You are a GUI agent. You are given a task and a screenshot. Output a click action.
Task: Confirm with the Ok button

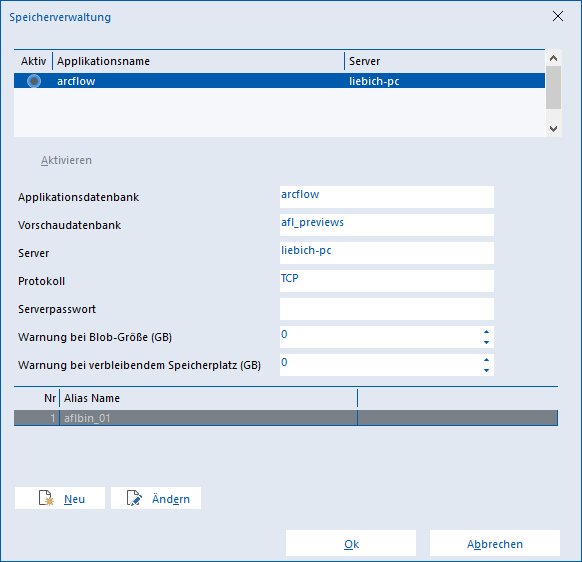(x=351, y=543)
